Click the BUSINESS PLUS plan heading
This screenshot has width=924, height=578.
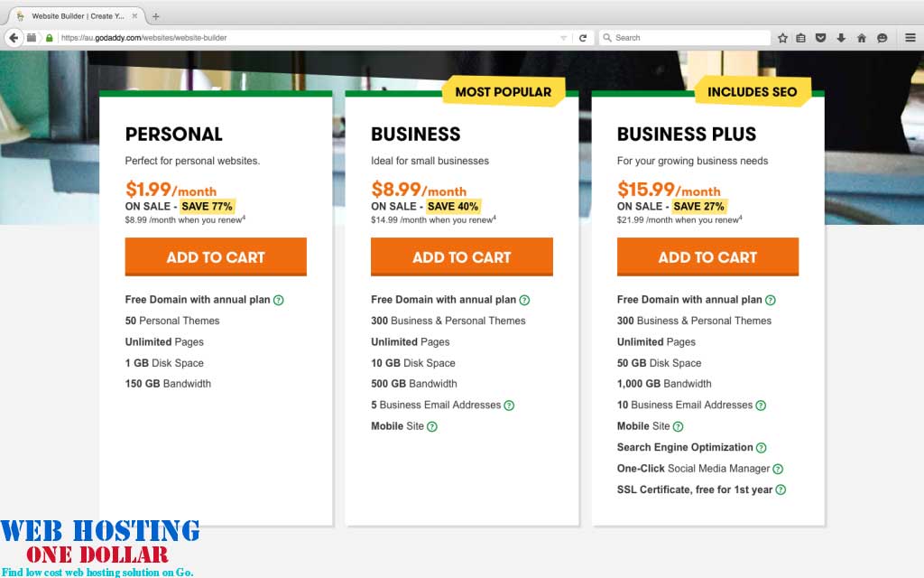coord(687,134)
